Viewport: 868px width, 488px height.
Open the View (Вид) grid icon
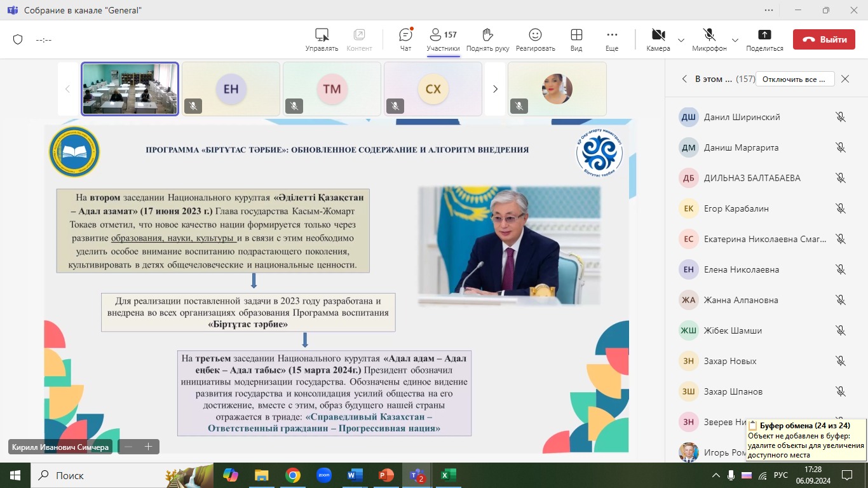point(576,35)
